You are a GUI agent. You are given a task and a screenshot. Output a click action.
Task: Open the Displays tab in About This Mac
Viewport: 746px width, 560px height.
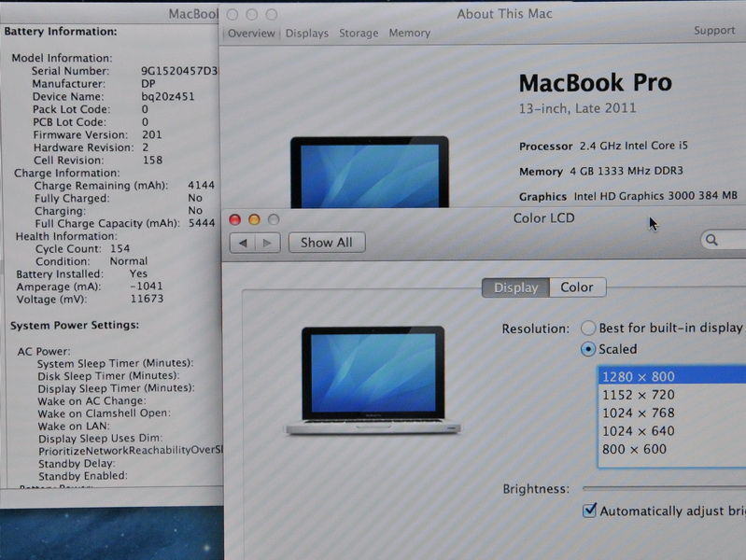pos(306,34)
